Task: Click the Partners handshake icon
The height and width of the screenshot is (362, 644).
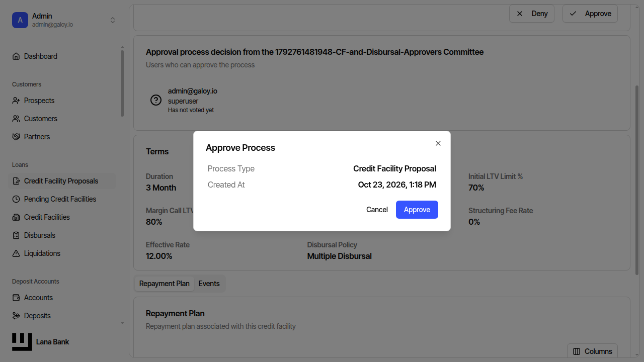Action: coord(16,137)
